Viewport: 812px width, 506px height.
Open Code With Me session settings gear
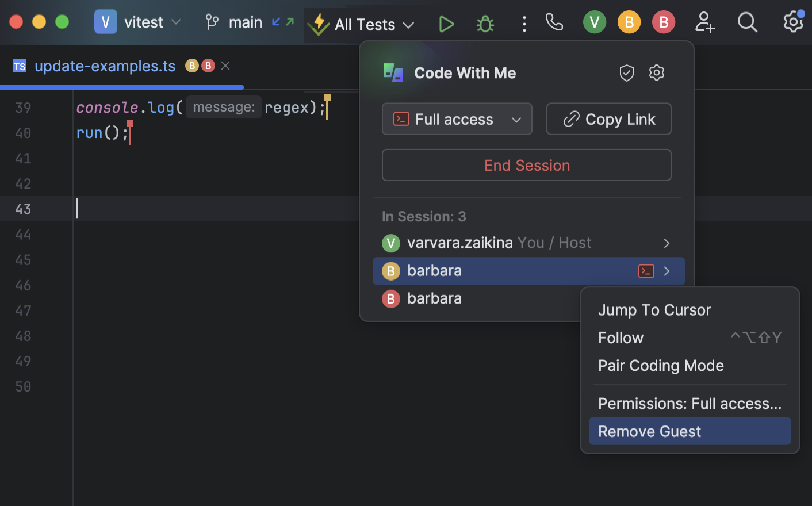(657, 73)
